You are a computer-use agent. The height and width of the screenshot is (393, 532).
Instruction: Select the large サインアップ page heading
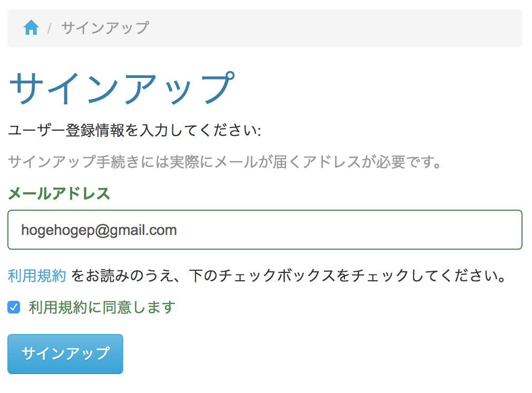pos(122,88)
